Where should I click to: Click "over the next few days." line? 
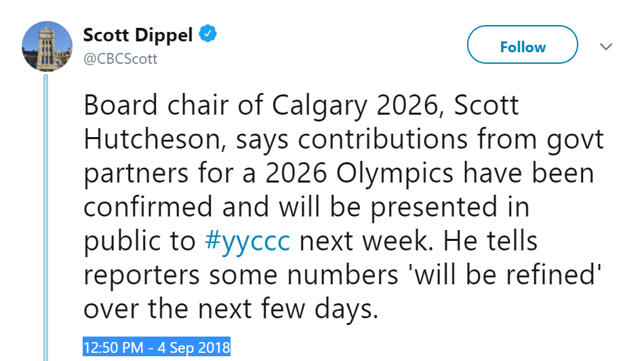click(x=229, y=309)
